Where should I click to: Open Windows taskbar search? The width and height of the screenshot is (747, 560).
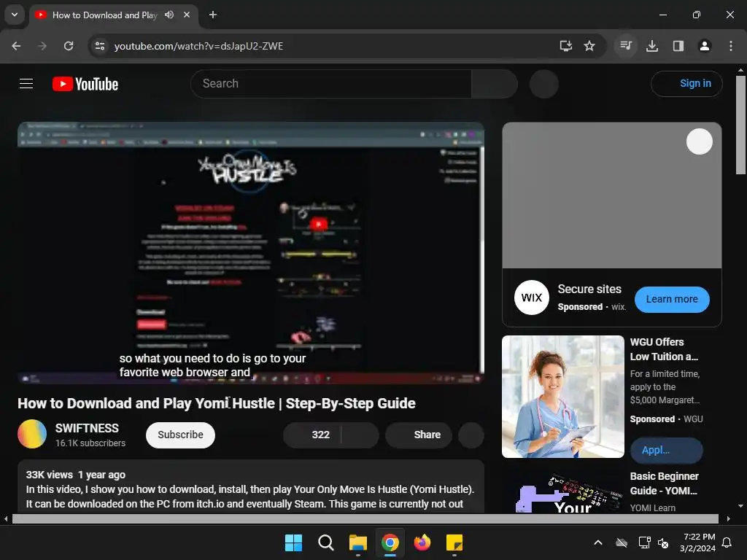(x=326, y=542)
